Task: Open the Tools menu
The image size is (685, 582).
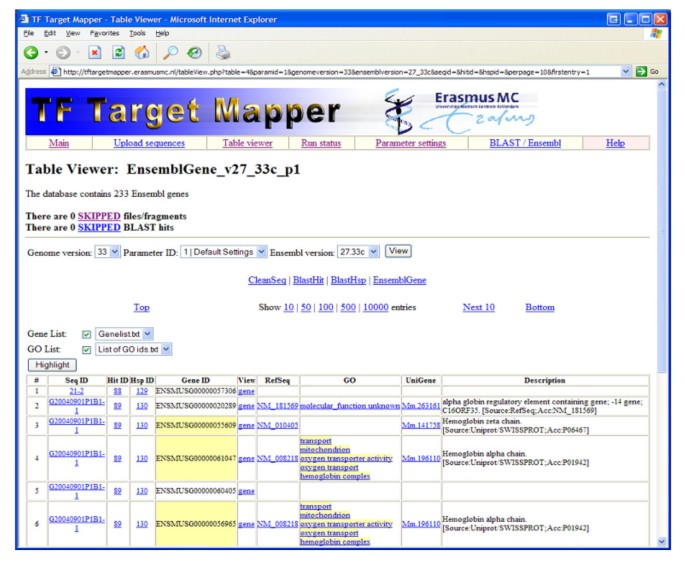Action: tap(137, 33)
